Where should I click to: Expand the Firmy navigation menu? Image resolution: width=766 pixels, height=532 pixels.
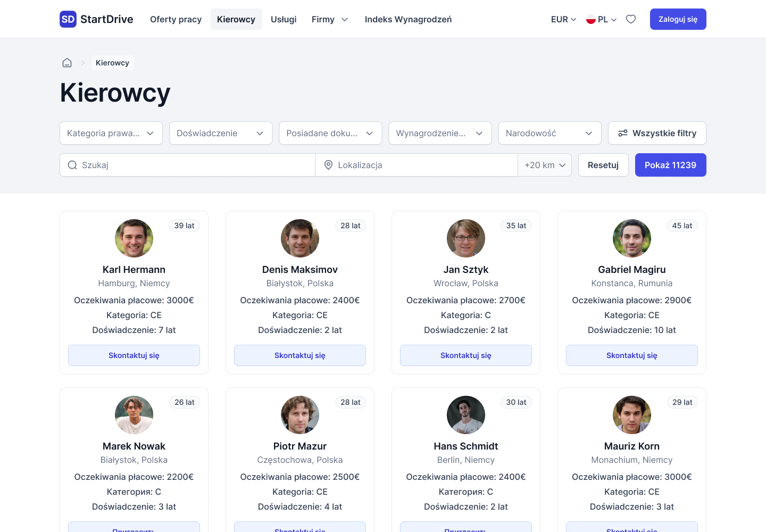pyautogui.click(x=329, y=19)
